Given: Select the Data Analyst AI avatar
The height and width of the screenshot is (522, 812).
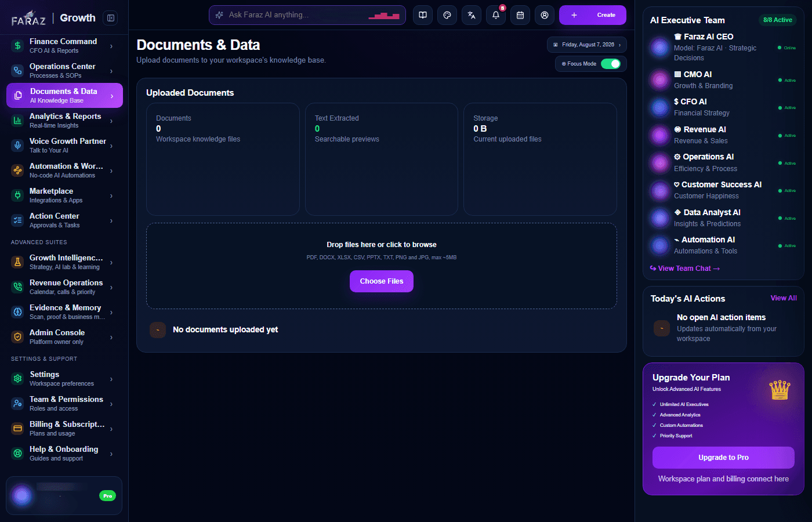Looking at the screenshot, I should 660,218.
